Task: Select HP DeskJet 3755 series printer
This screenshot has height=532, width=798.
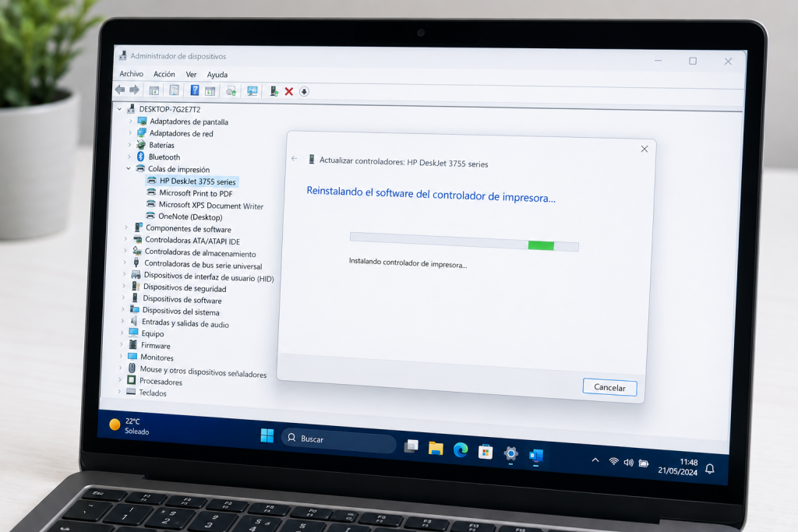Action: [197, 181]
